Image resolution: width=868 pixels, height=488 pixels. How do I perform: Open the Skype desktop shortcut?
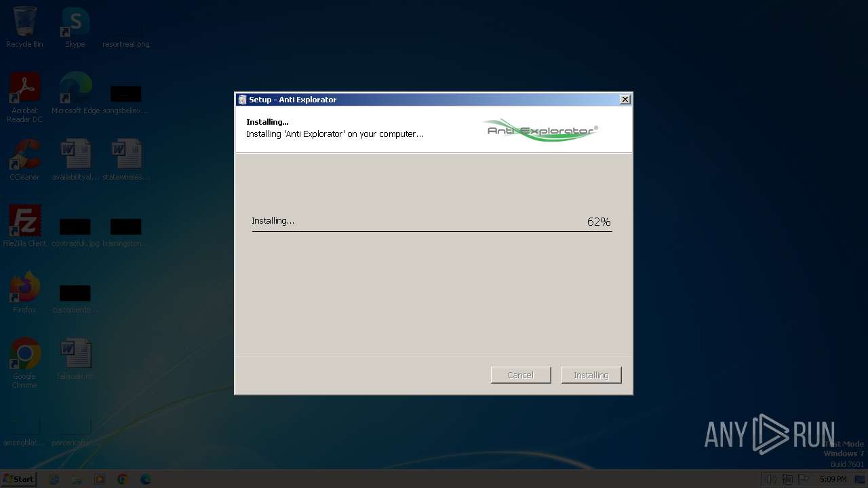click(75, 27)
